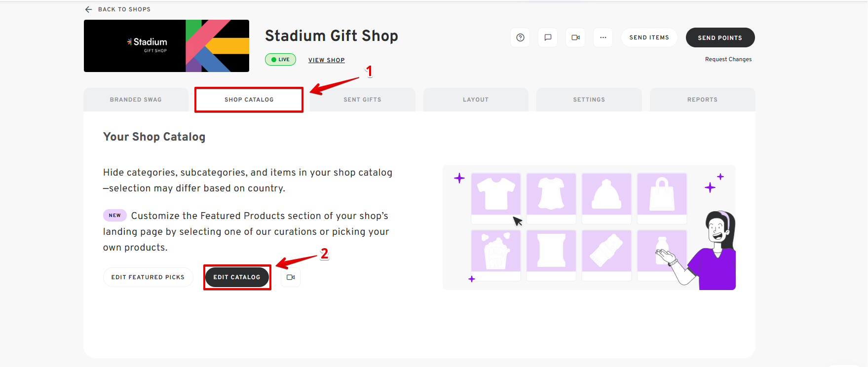Image resolution: width=868 pixels, height=367 pixels.
Task: Open the Sent Gifts tab
Action: click(362, 100)
